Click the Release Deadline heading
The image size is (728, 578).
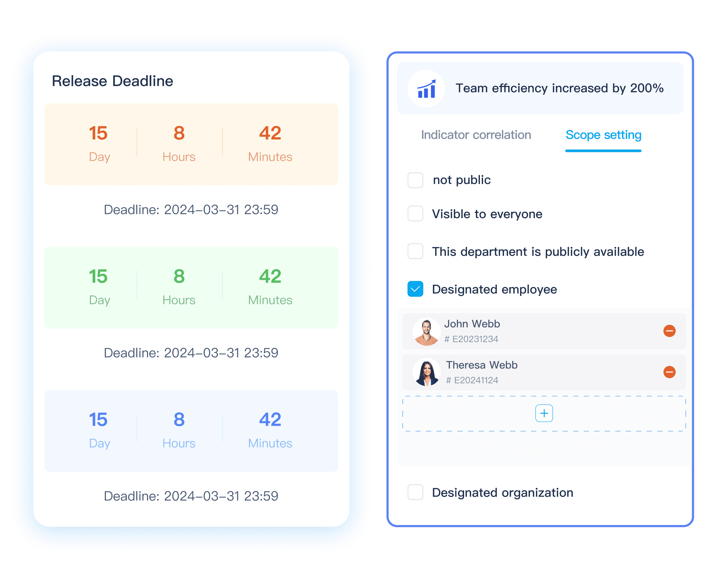point(112,81)
